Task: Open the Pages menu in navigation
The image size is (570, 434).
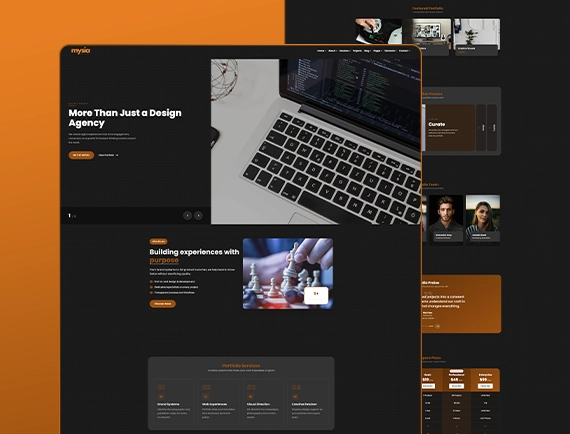Action: [x=377, y=51]
